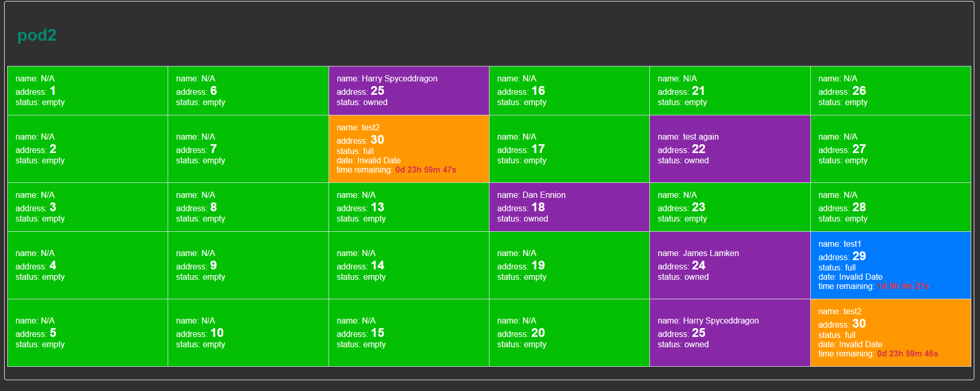Select the cell with address 9
980x391 pixels.
pos(248,265)
